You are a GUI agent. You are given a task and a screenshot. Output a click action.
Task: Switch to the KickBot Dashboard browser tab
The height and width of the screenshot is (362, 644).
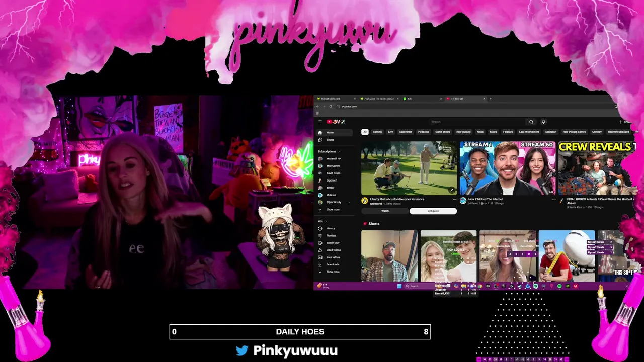click(x=336, y=99)
